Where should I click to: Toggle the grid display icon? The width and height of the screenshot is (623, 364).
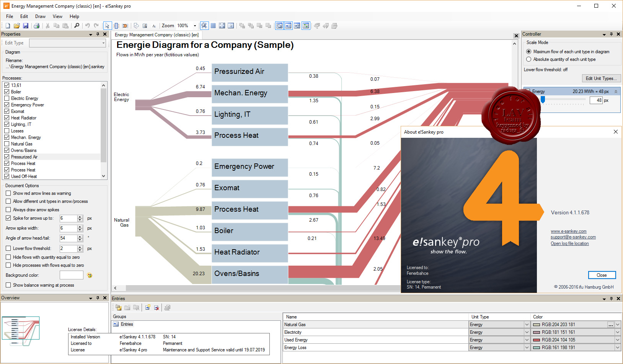(x=213, y=26)
